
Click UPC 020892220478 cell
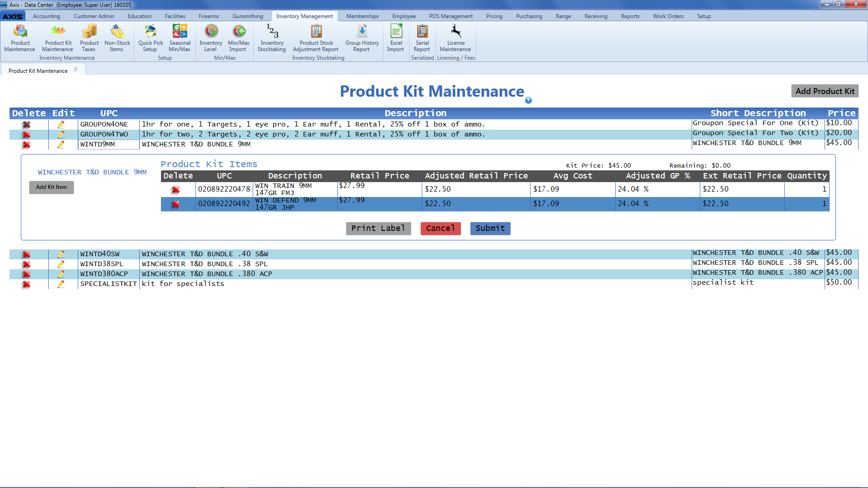(224, 189)
